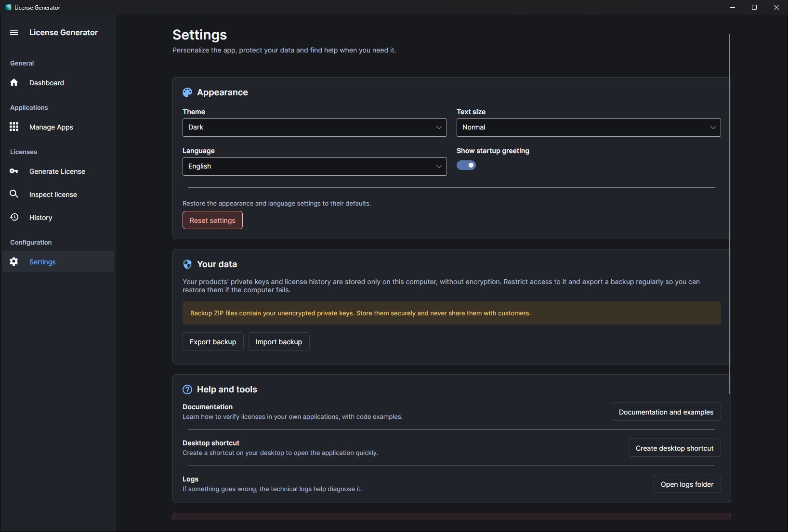The width and height of the screenshot is (788, 532).
Task: Click the License Generator sidebar title
Action: [64, 32]
